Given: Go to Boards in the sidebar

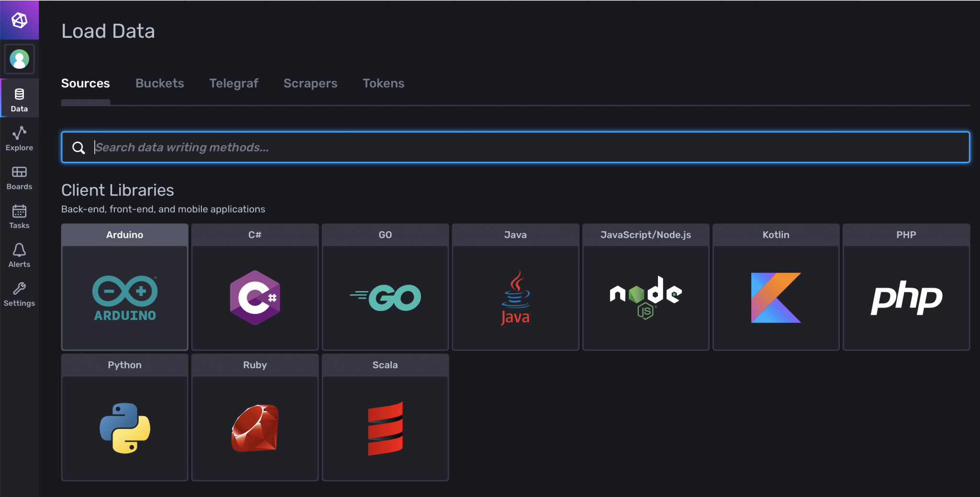Looking at the screenshot, I should (19, 177).
